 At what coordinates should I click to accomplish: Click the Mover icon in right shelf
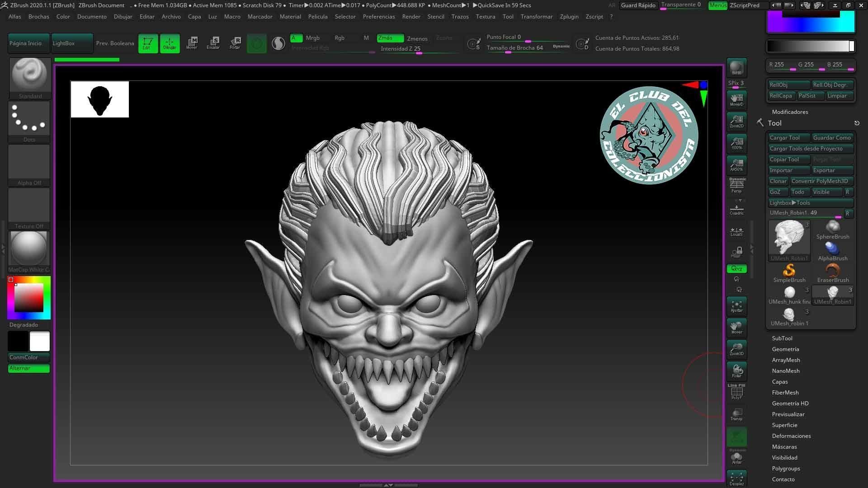coord(736,328)
